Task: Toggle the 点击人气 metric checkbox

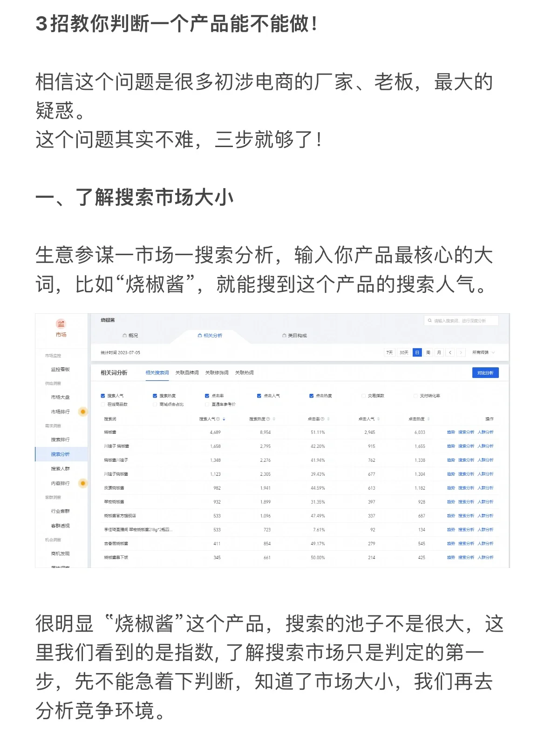Action: coord(259,396)
